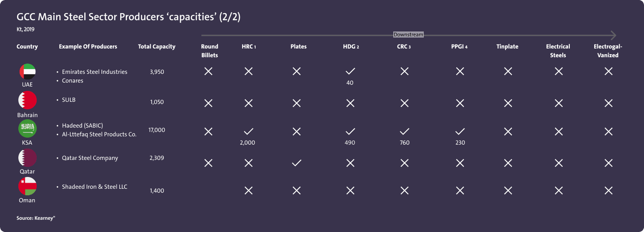The height and width of the screenshot is (232, 644).
Task: Click UAE HDG checkmark above 40
Action: tap(350, 71)
